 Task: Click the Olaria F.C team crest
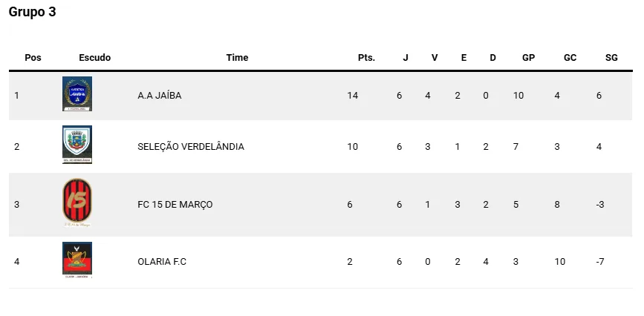tap(77, 260)
